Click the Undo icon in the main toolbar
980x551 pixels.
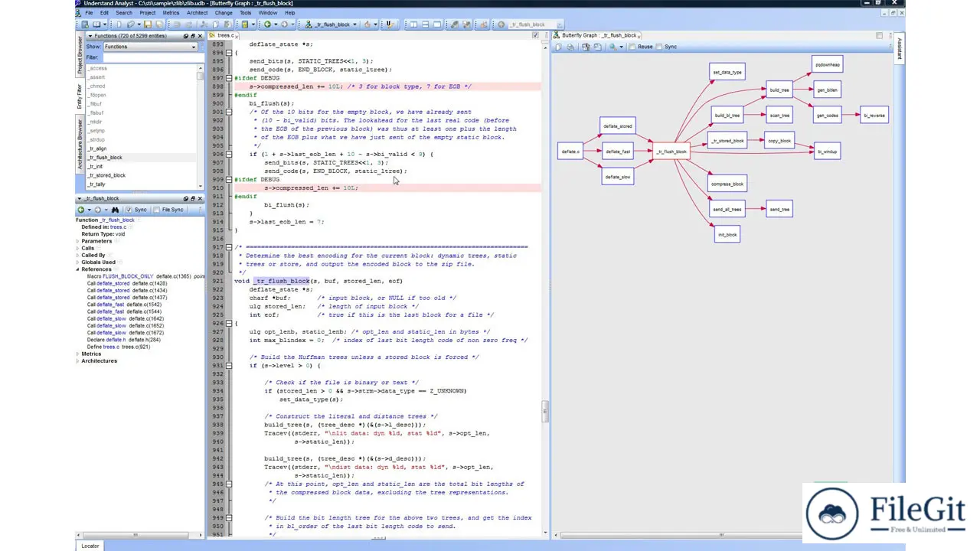click(177, 24)
